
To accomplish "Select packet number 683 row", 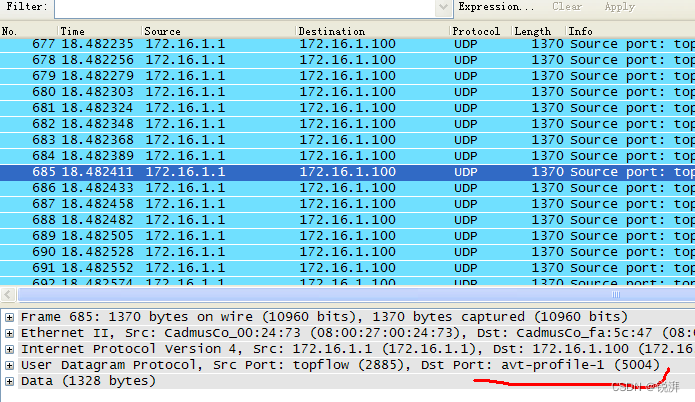I will 348,140.
